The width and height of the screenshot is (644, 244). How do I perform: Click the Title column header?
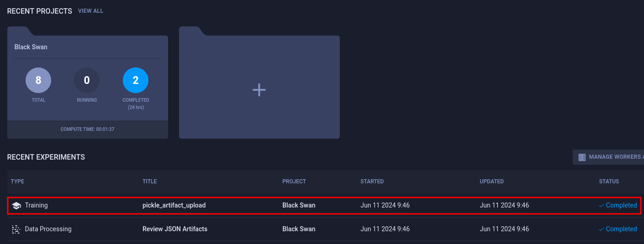tap(149, 182)
